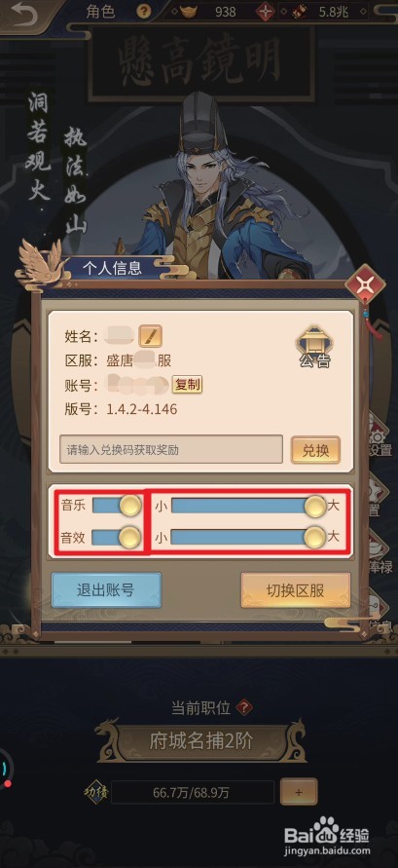Click the 当前职位 help question mark
Viewport: 398px width, 868px height.
tap(244, 707)
